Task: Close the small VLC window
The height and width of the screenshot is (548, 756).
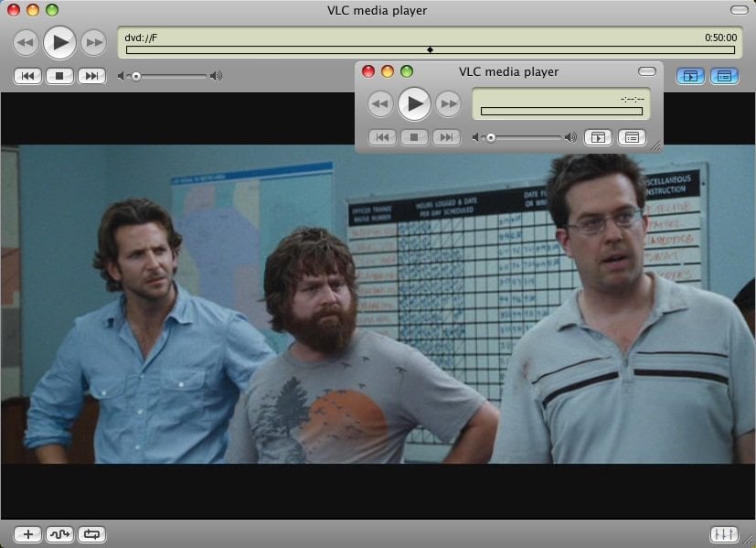Action: (x=368, y=71)
